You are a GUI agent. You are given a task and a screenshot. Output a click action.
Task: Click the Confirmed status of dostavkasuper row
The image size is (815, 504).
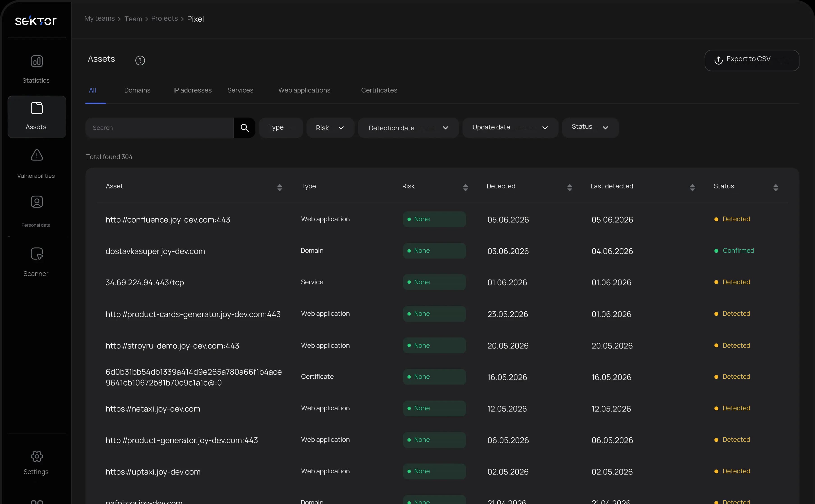pos(734,251)
